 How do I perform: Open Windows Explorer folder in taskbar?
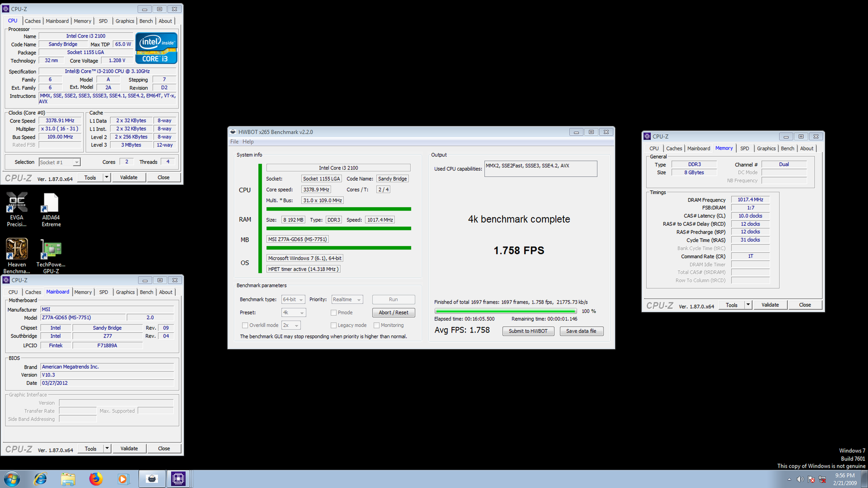68,479
